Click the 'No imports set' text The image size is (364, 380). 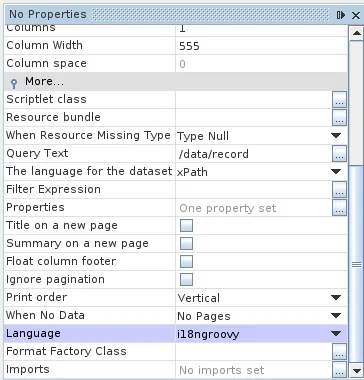tap(222, 370)
